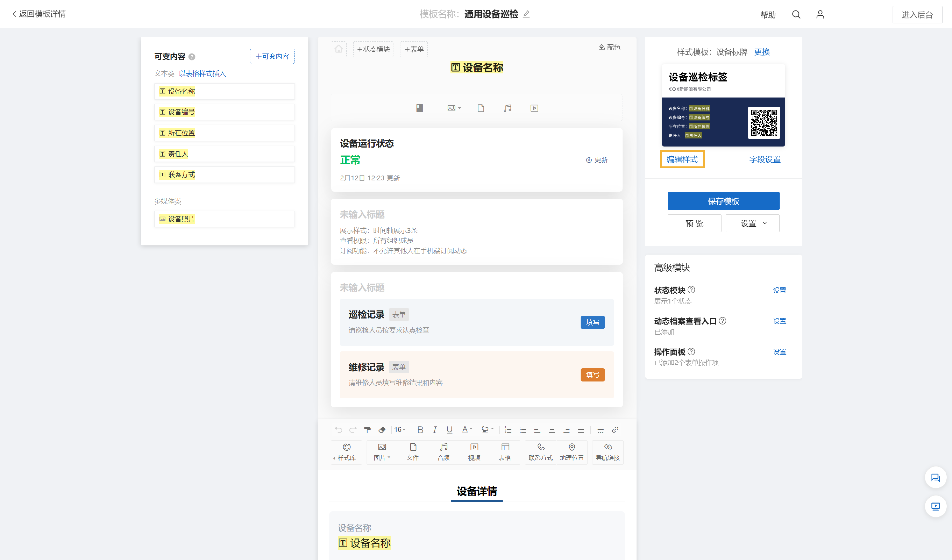
Task: Open the 图片 insert dropdown in bottom toolbar
Action: [x=382, y=452]
